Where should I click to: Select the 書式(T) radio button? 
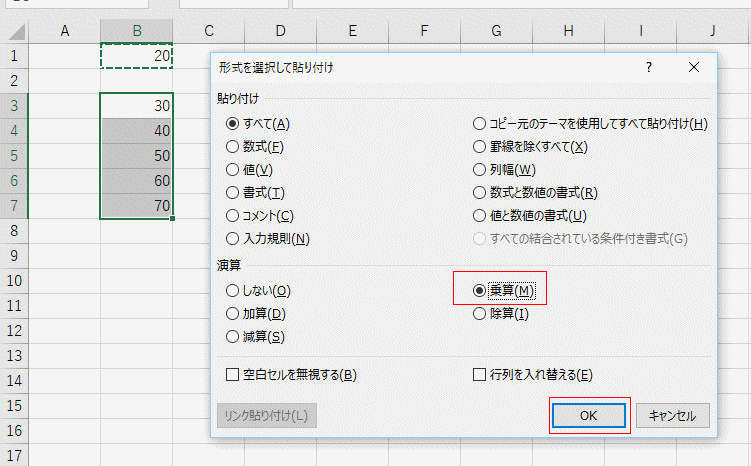click(x=233, y=193)
